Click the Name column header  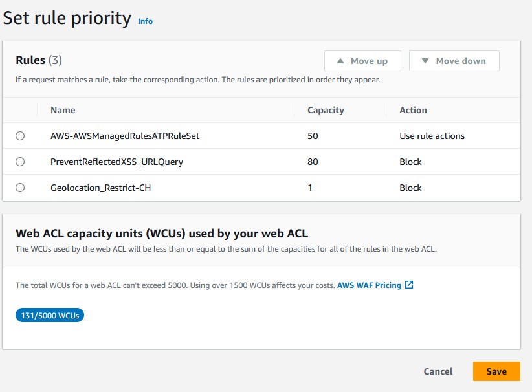(63, 110)
